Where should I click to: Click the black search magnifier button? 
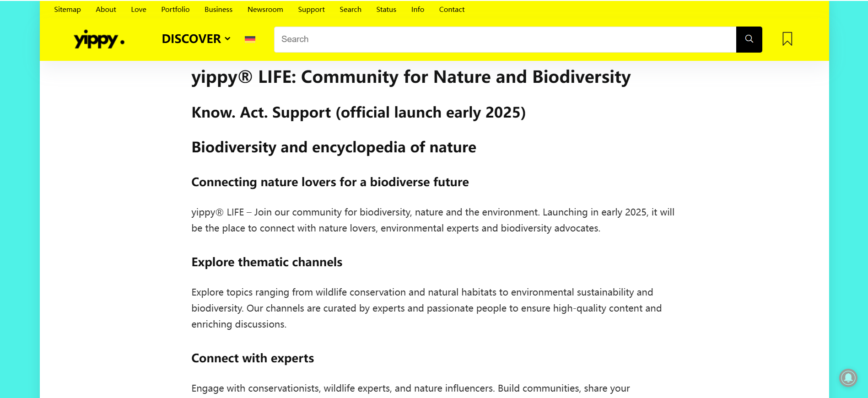749,39
